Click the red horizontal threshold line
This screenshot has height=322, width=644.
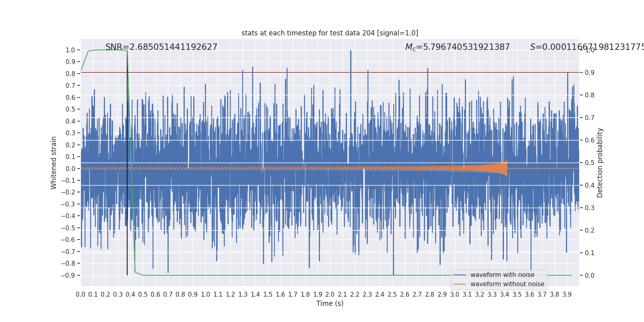(x=330, y=72)
